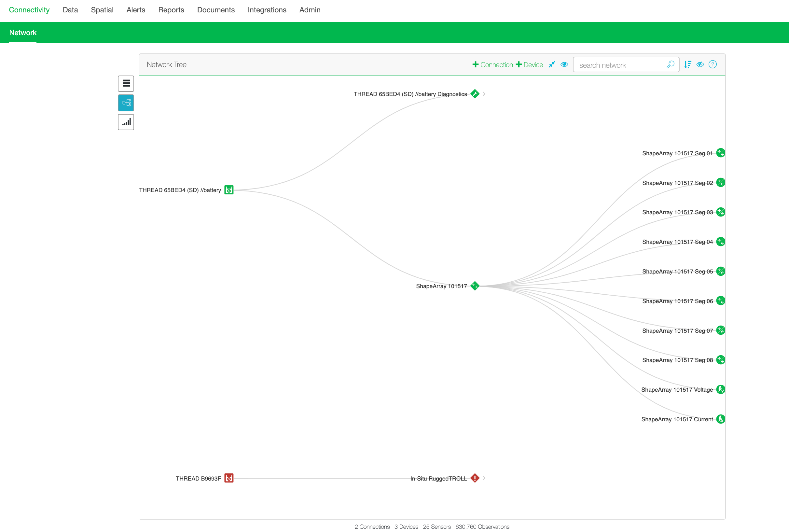789x532 pixels.
Task: Click the collapse tree arrows icon
Action: pos(552,64)
